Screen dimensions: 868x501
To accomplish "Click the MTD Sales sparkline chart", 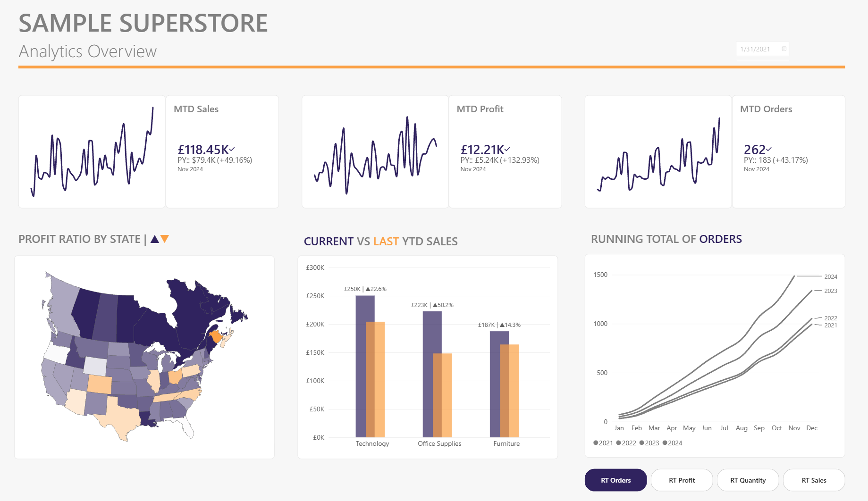I will pos(92,151).
